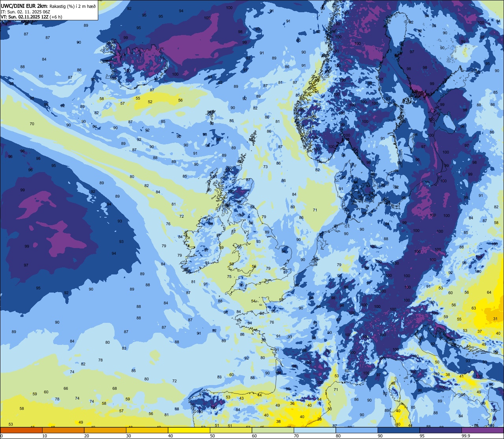This screenshot has height=439, width=504.
Task: Click the '10' legend scale label
Action: tap(44, 436)
